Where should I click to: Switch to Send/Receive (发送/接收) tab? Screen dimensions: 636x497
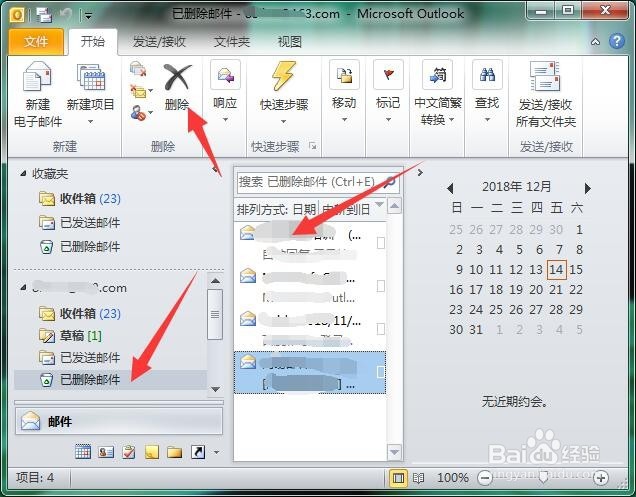pos(159,41)
